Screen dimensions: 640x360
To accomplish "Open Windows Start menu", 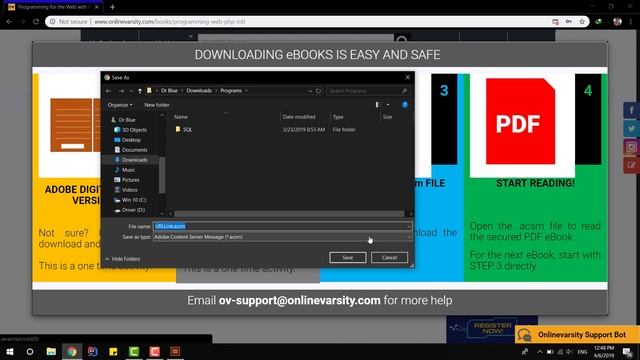I will [x=9, y=351].
